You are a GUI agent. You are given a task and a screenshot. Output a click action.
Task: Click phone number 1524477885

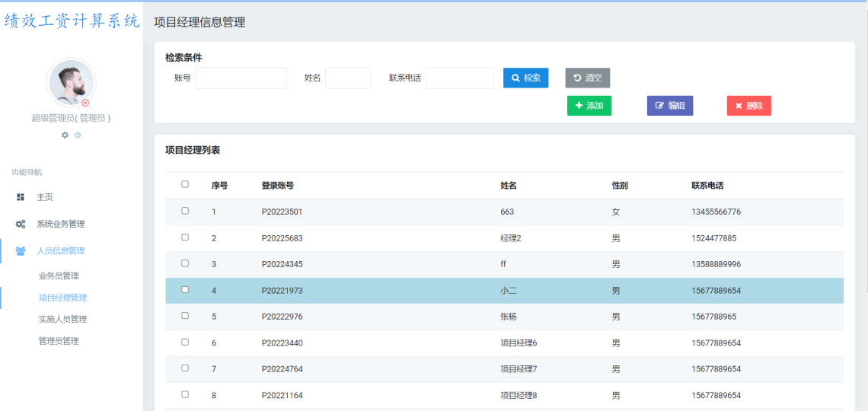click(713, 238)
